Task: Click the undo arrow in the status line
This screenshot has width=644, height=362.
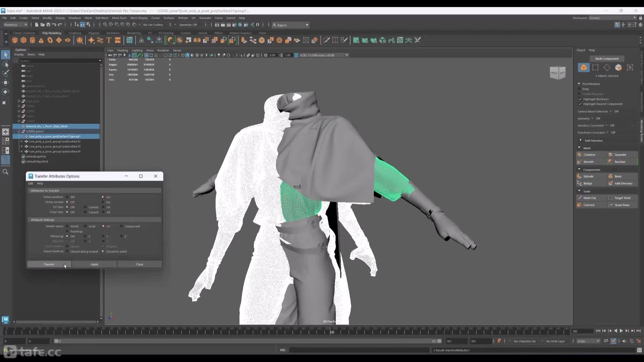Action: pyautogui.click(x=54, y=24)
